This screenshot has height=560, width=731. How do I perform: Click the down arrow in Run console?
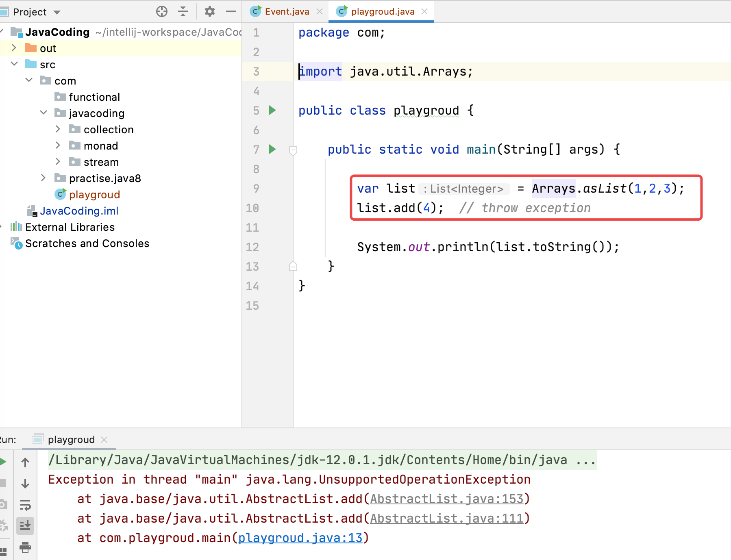pyautogui.click(x=25, y=484)
